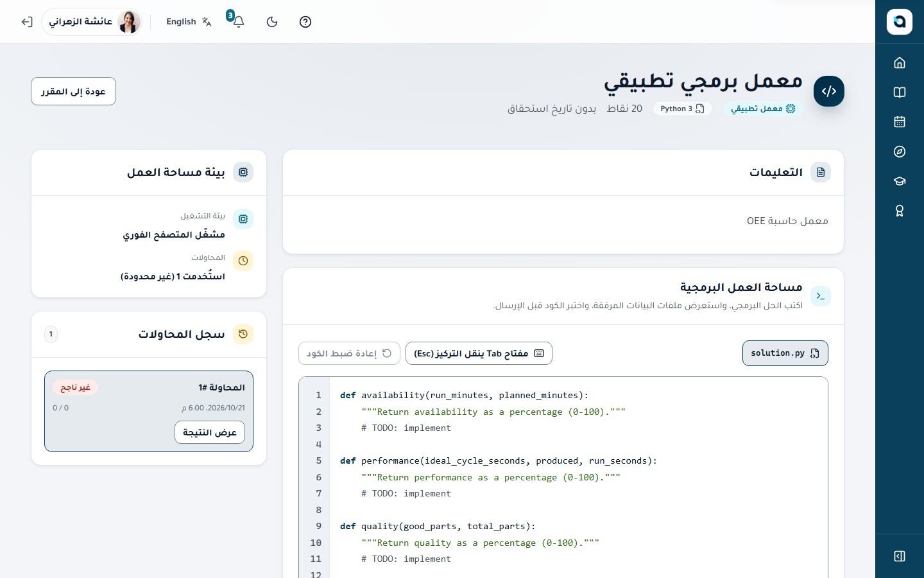Switch language to English
924x578 pixels.
(189, 22)
